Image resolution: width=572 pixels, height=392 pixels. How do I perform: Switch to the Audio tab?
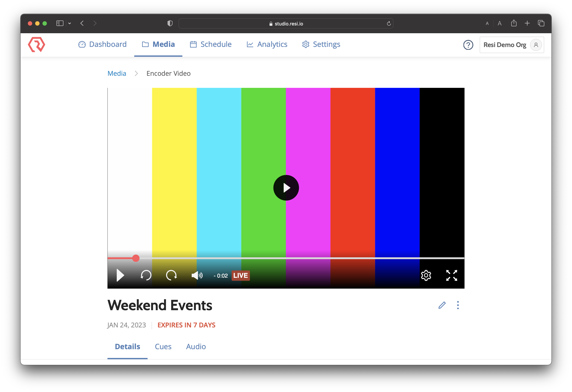(196, 346)
